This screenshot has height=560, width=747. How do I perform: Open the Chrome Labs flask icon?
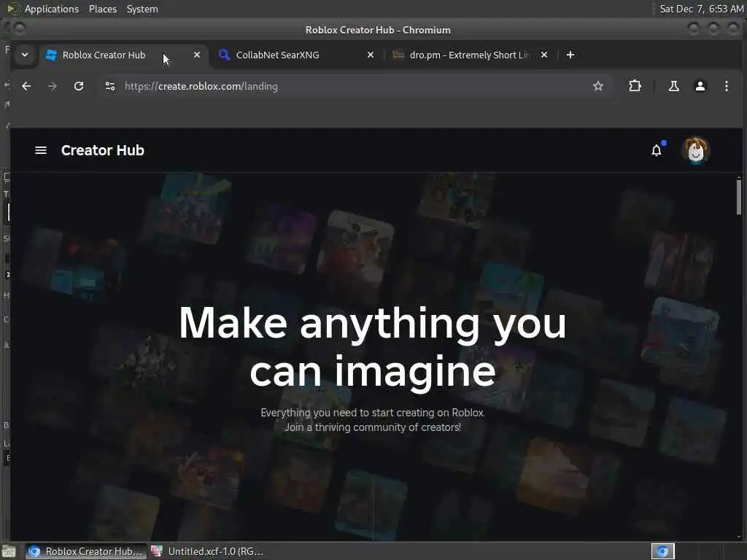click(x=673, y=86)
